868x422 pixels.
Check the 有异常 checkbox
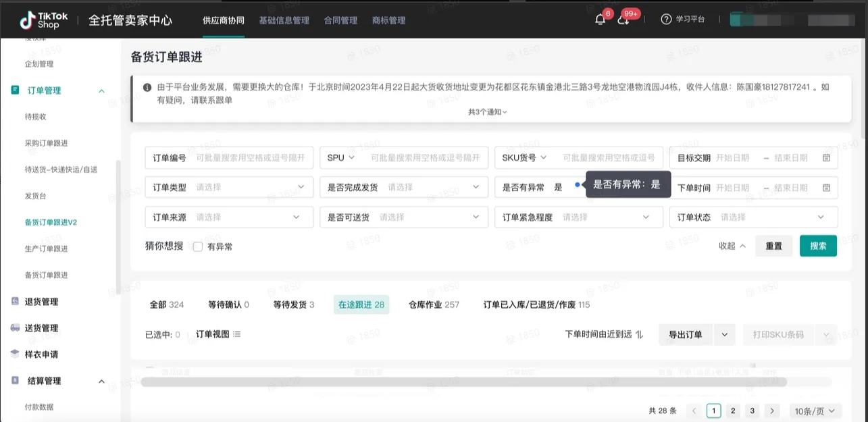point(198,247)
